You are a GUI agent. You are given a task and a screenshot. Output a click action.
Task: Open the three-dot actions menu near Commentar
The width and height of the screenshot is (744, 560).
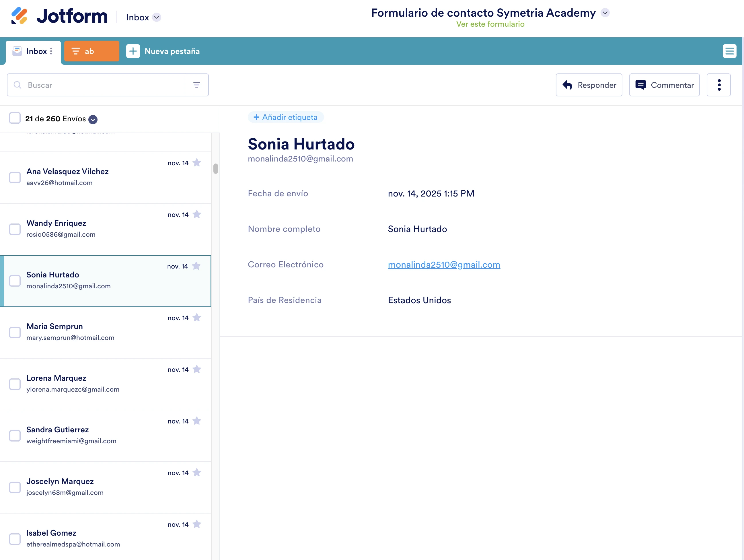719,85
